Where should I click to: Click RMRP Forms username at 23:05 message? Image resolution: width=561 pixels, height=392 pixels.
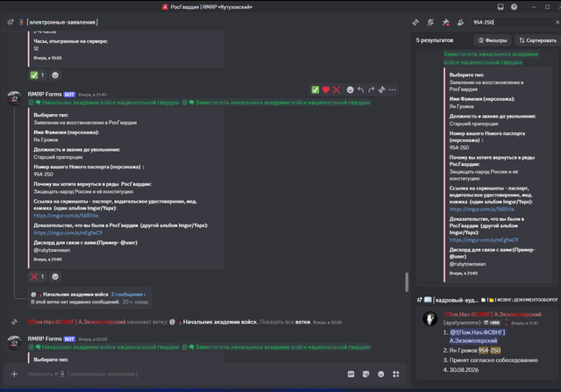45,339
